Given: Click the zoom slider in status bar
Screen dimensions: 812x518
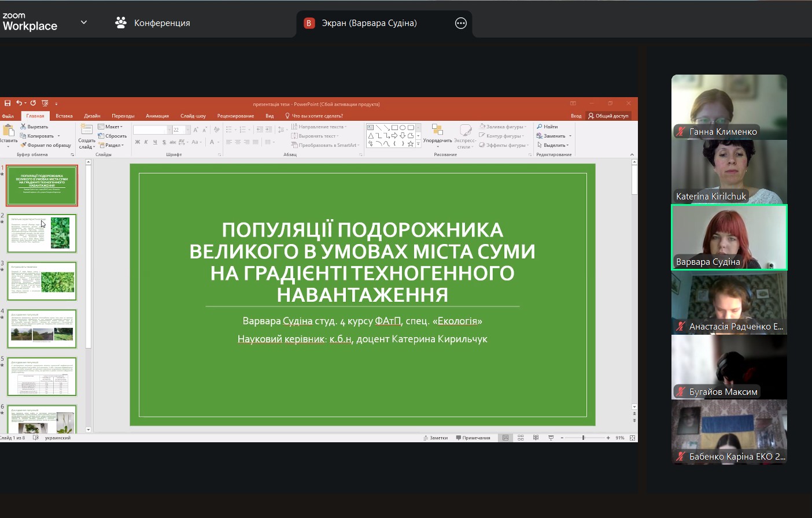Looking at the screenshot, I should tap(584, 438).
